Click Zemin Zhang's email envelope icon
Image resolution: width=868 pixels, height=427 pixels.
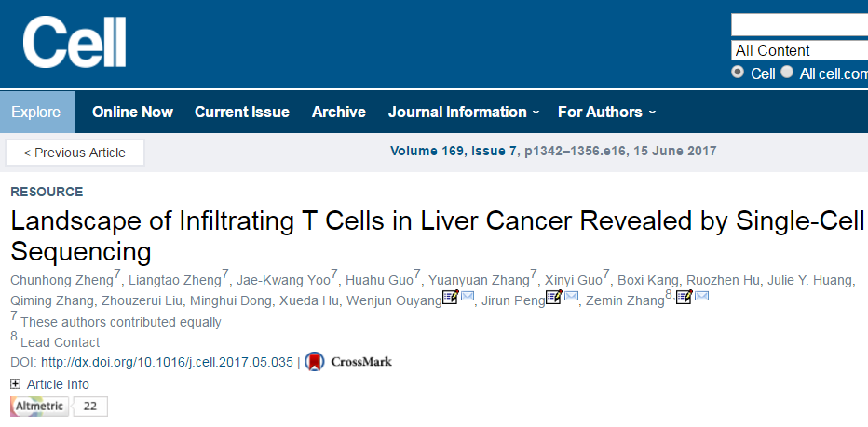(x=702, y=297)
